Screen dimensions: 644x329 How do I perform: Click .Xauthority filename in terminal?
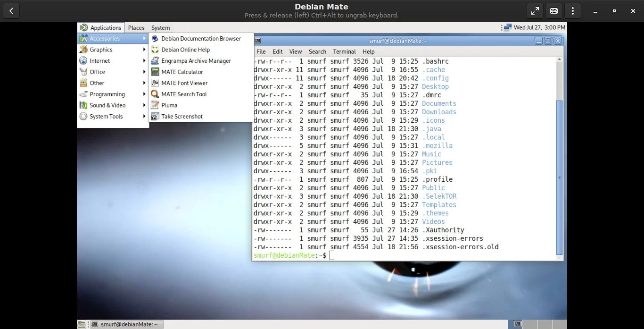[x=443, y=230]
